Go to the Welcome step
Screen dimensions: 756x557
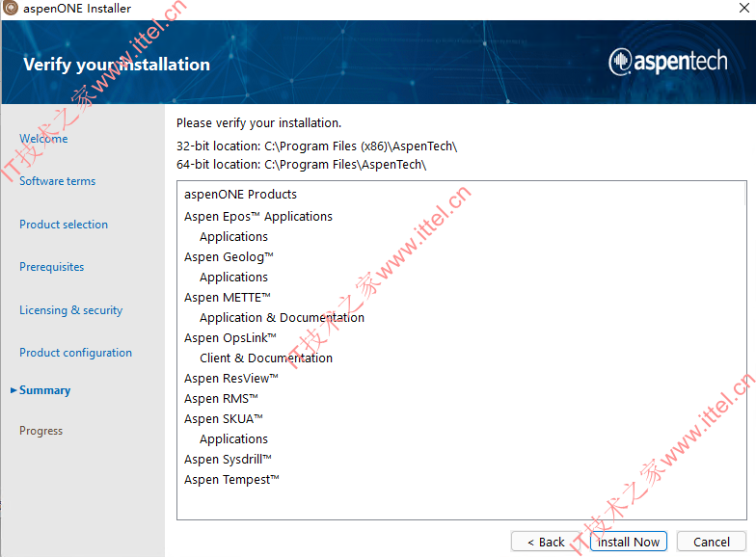(43, 139)
